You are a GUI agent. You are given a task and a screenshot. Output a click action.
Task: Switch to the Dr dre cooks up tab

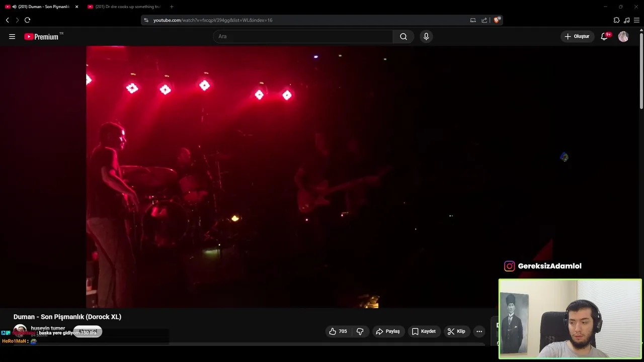click(124, 7)
